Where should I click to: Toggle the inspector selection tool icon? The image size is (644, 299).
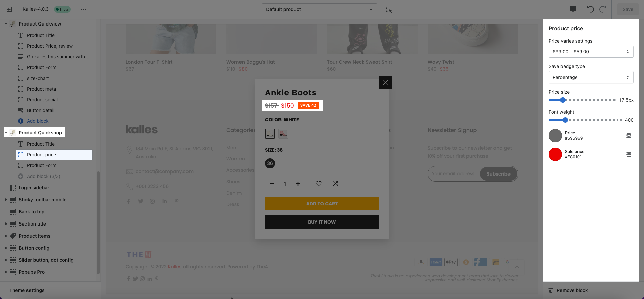tap(389, 9)
